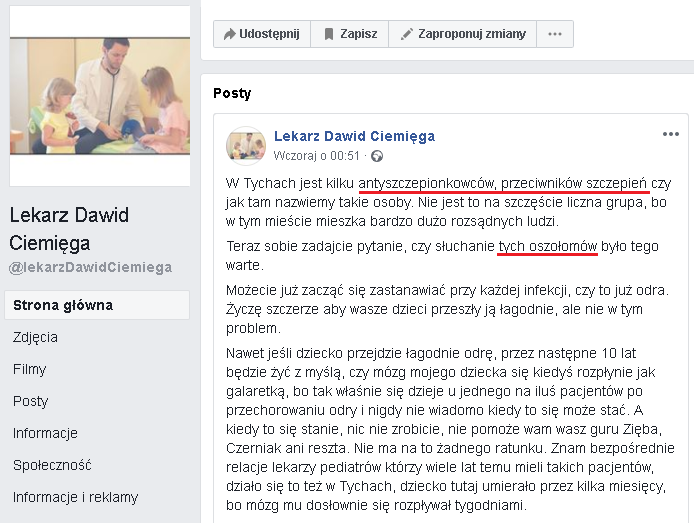The height and width of the screenshot is (523, 694).
Task: Open Posty in the left sidebar
Action: tap(30, 401)
